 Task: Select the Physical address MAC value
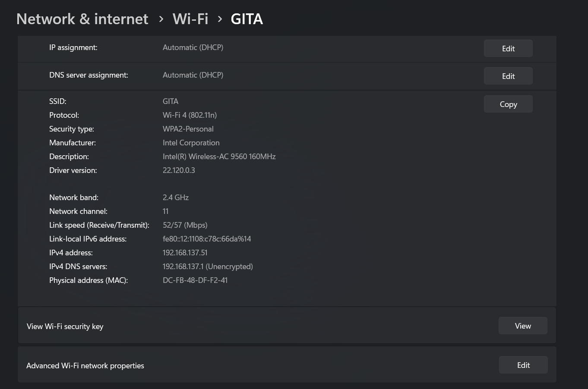pos(195,280)
